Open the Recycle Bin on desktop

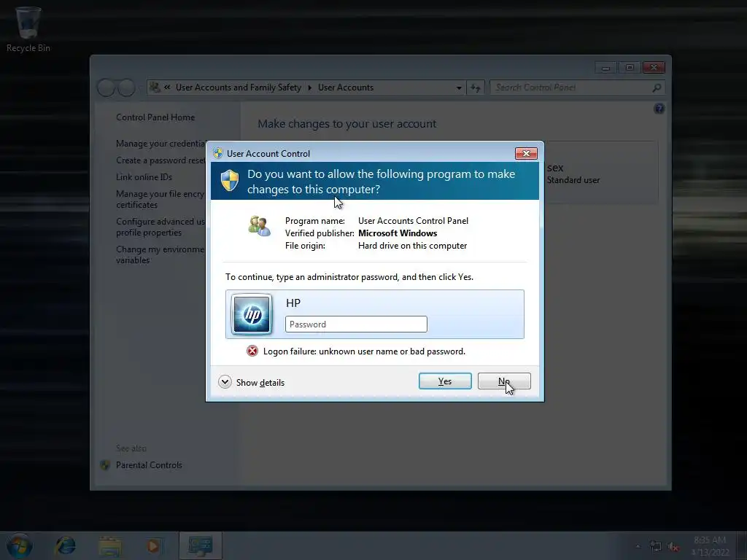[28, 28]
